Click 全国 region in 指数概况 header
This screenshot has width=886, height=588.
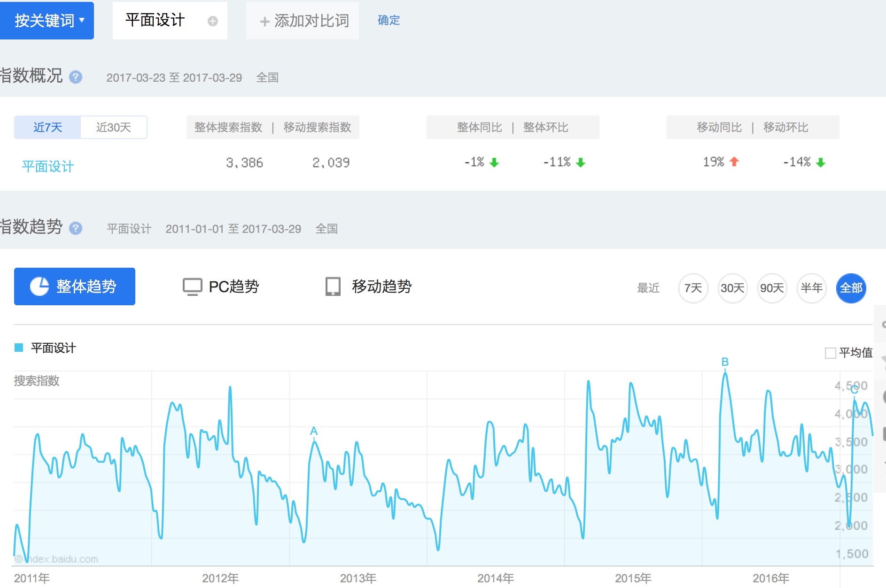coord(267,77)
